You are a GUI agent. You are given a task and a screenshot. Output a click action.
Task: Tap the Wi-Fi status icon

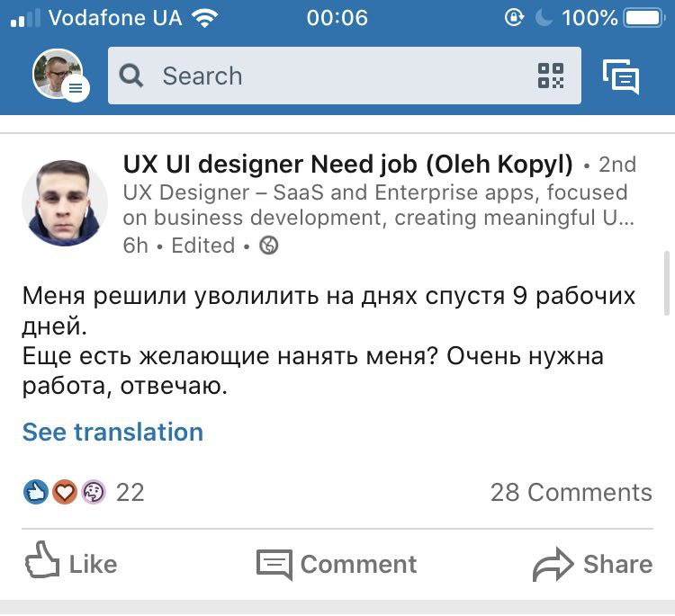(x=205, y=19)
